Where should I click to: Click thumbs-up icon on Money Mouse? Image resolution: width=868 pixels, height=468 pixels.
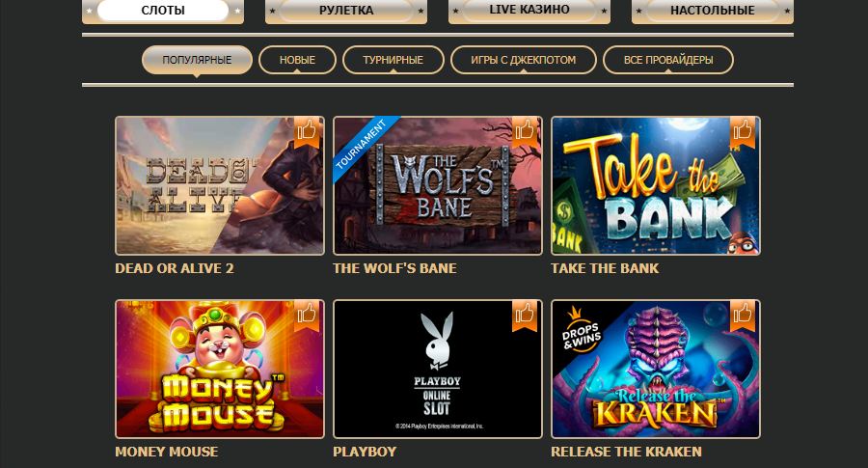pyautogui.click(x=307, y=317)
